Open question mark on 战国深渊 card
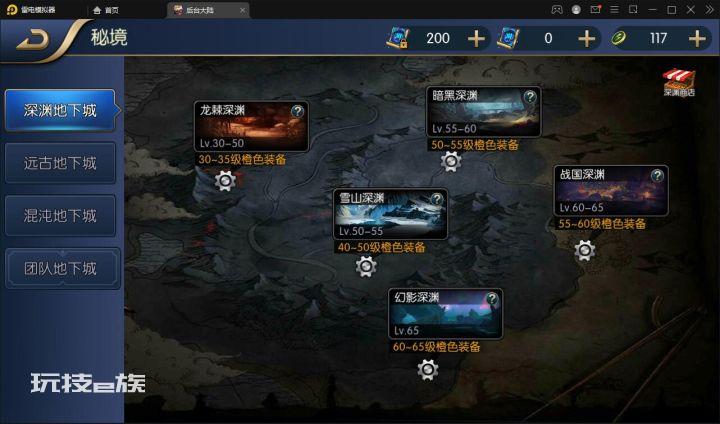The width and height of the screenshot is (720, 424). pos(657,175)
